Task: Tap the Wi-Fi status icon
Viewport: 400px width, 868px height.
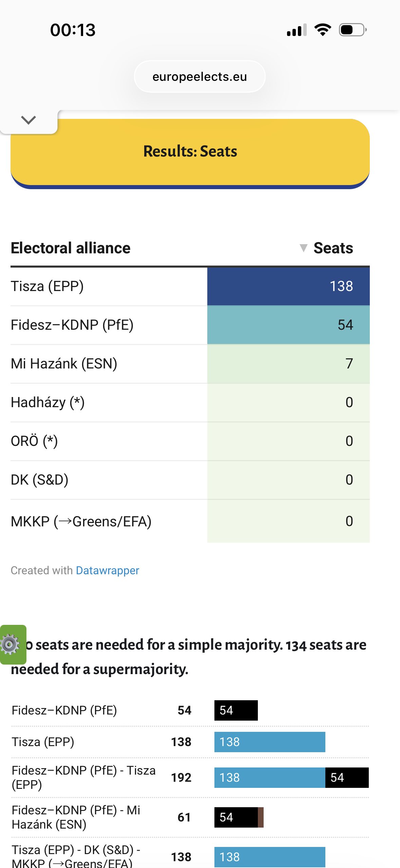Action: coord(323,30)
